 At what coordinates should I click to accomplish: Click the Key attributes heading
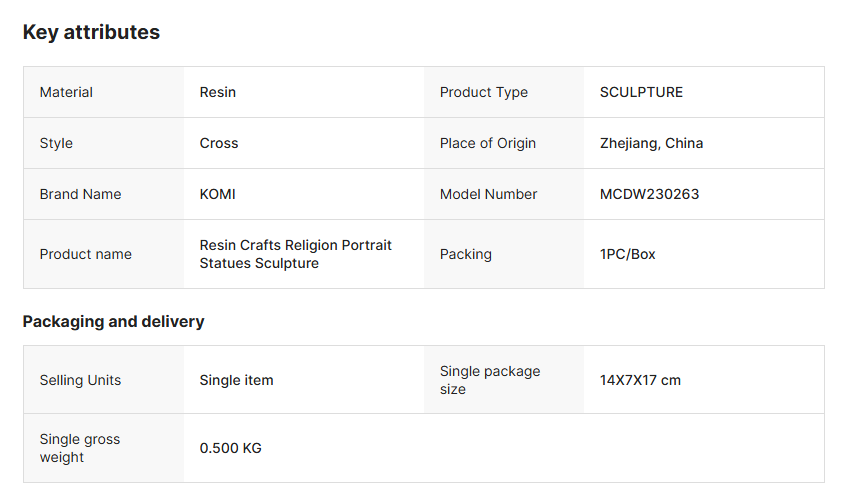91,32
